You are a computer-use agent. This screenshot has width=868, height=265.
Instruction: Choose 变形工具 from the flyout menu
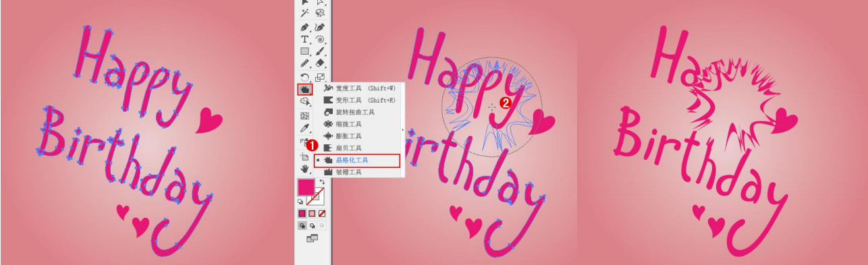[x=362, y=100]
